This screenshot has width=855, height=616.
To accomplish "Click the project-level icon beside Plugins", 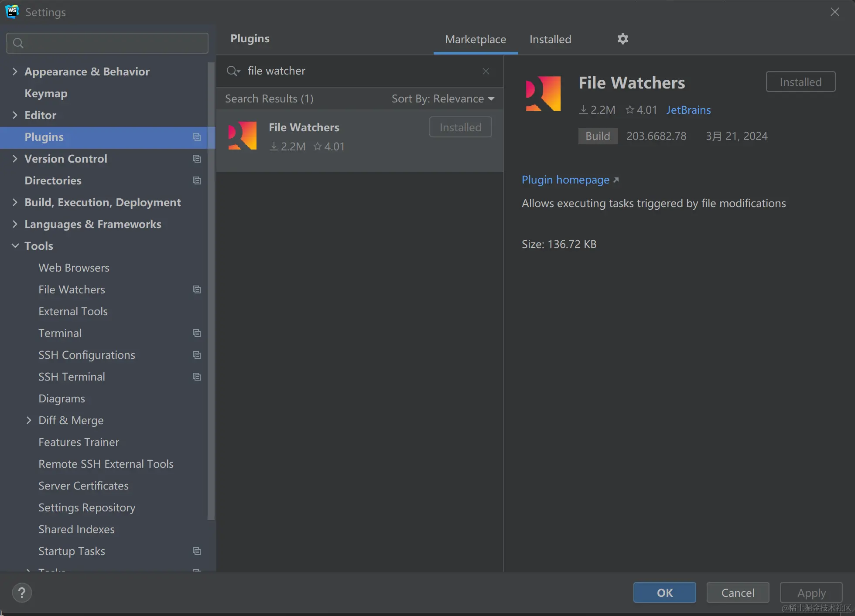I will pyautogui.click(x=197, y=137).
